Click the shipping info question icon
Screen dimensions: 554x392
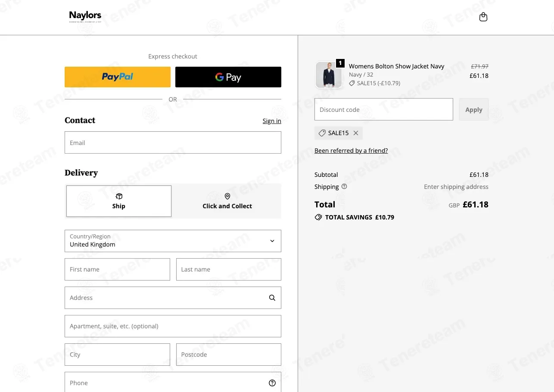click(344, 186)
